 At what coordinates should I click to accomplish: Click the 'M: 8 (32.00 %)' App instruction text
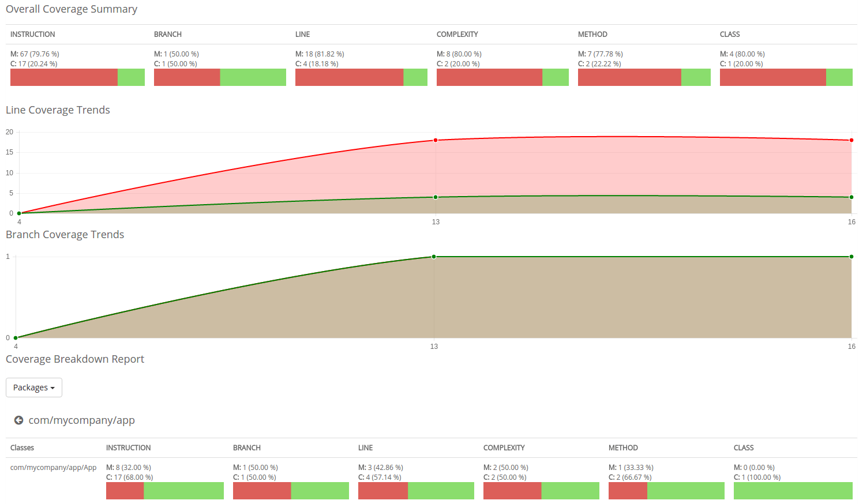129,468
